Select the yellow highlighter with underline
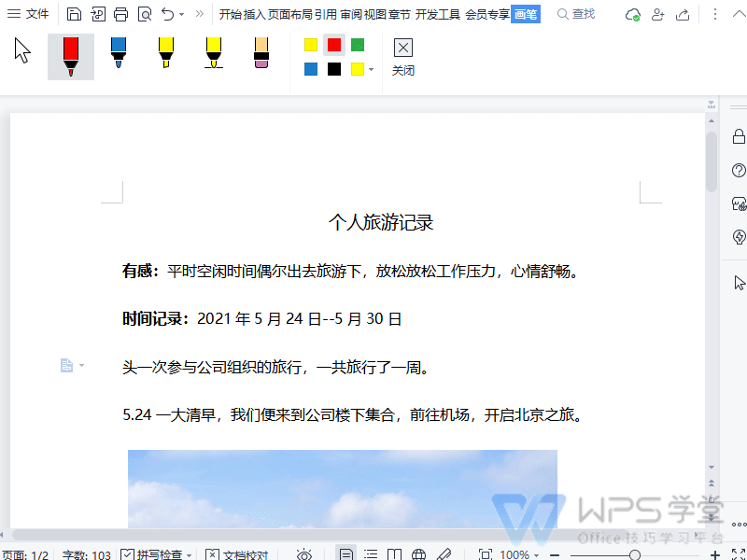This screenshot has width=747, height=560. click(214, 52)
